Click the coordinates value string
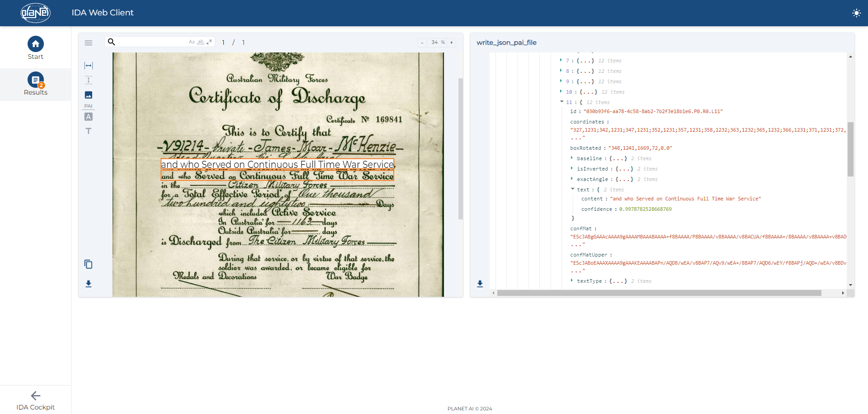This screenshot has width=868, height=414. [x=708, y=133]
